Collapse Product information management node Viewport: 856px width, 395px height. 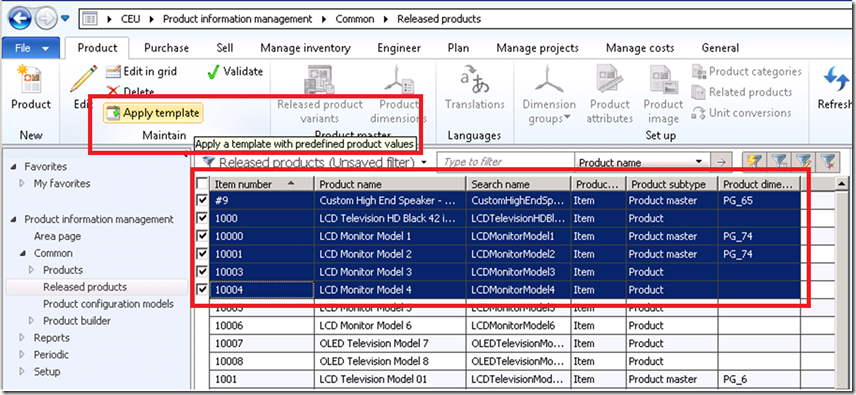point(13,219)
